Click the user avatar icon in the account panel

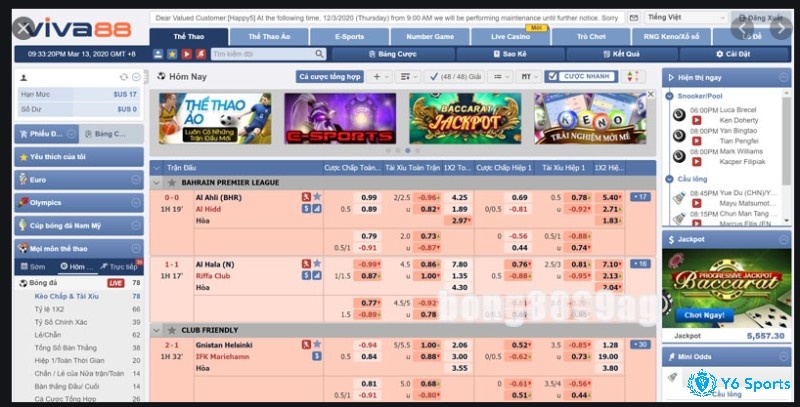[x=23, y=78]
